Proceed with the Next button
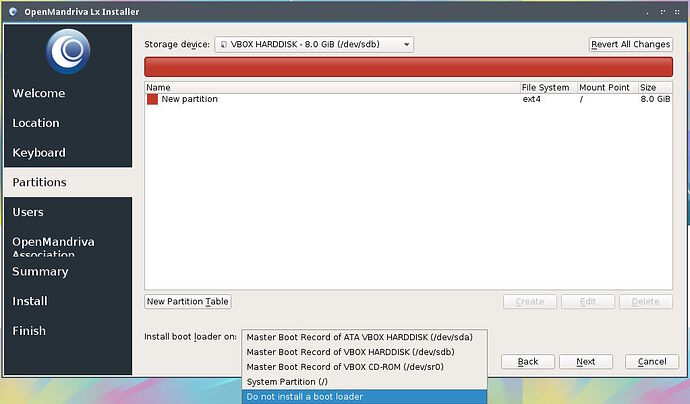This screenshot has height=404, width=690. [586, 362]
